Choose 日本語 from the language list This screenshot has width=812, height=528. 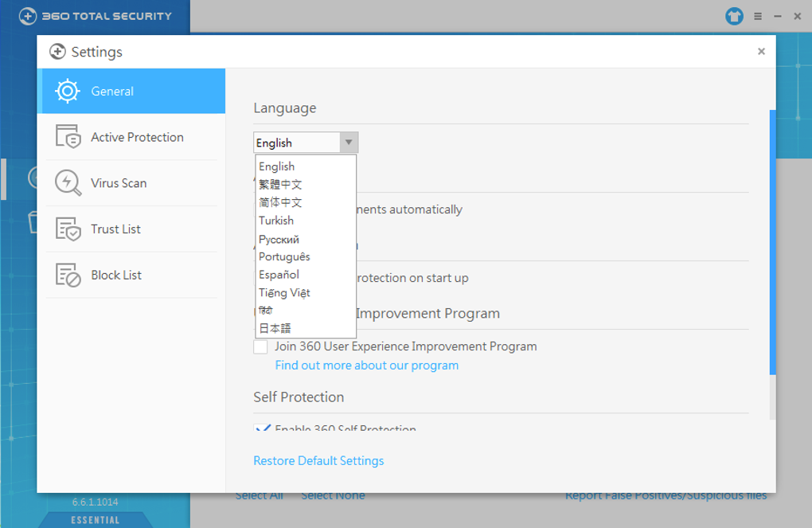click(x=306, y=328)
